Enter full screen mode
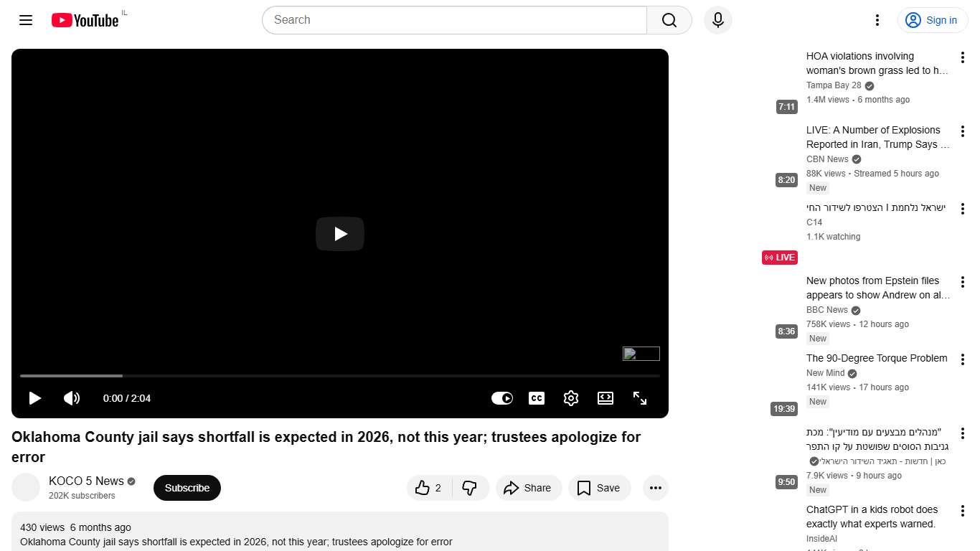 tap(640, 398)
